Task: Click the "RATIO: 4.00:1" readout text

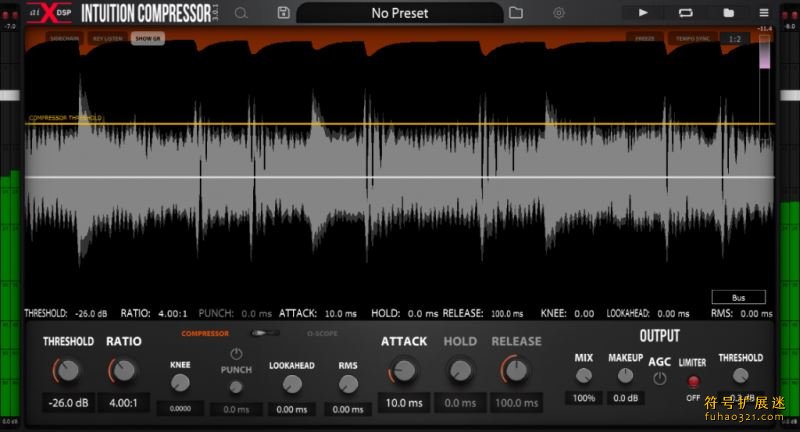Action: tap(154, 313)
